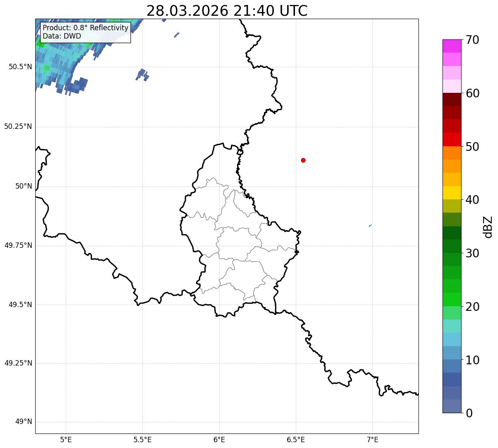Pick the yellow colorbar segment above 40
Screen dimensions: 498x448
coord(452,193)
